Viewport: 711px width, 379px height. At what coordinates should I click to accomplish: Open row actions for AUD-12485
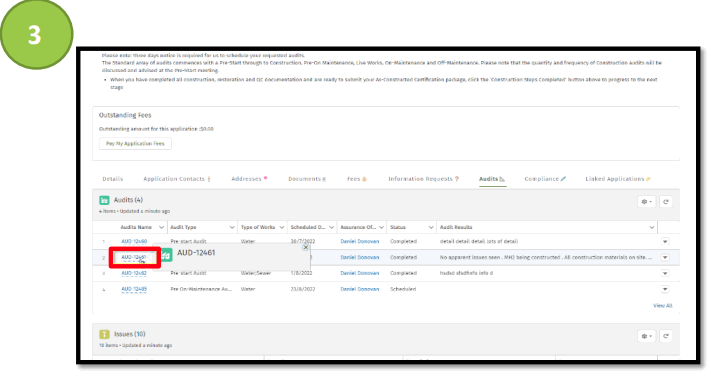(x=665, y=289)
